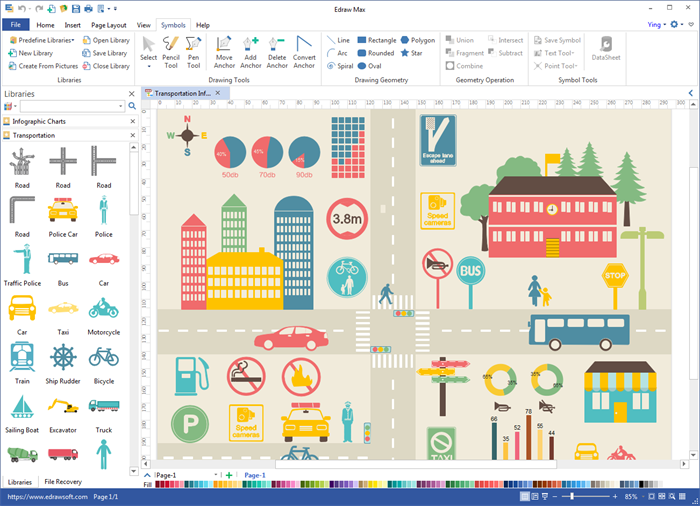700x506 pixels.
Task: Pick the Police Car symbol from library
Action: (x=63, y=212)
